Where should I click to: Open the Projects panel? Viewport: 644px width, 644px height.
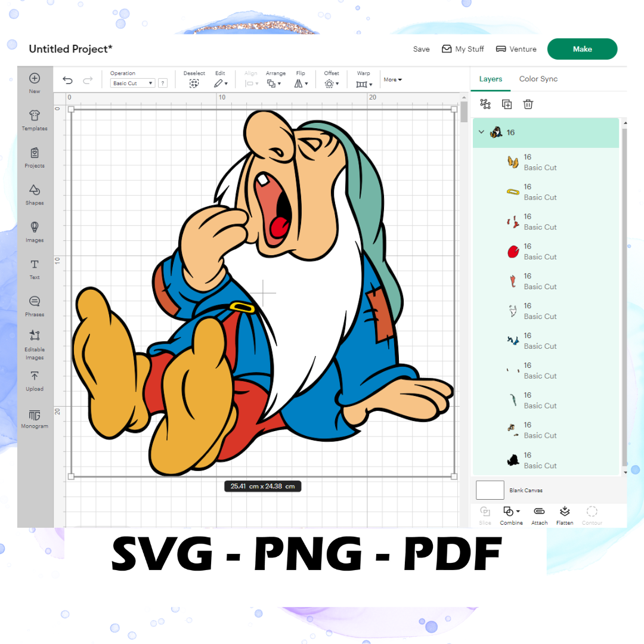pyautogui.click(x=35, y=157)
